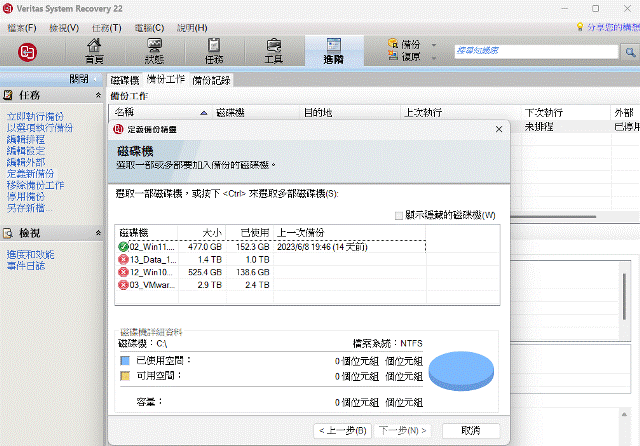
Task: Click 以選項執行備份 link
Action: (x=40, y=128)
